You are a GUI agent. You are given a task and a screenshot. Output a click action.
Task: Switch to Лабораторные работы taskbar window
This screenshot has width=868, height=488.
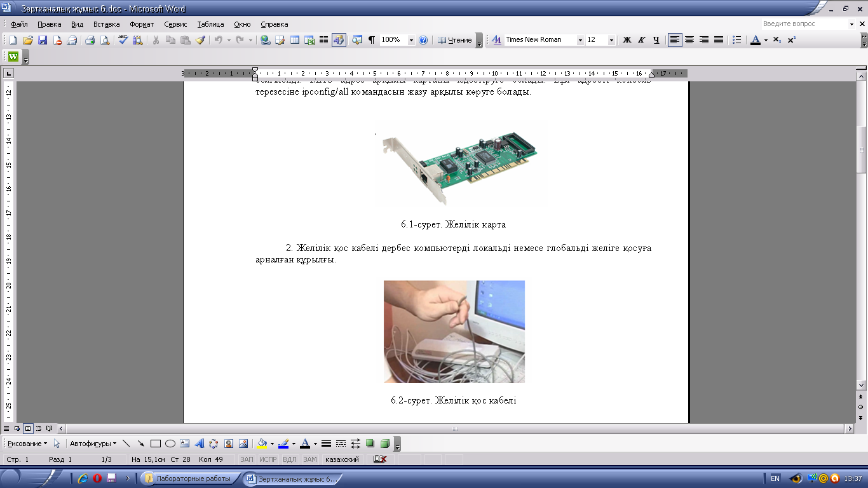point(190,478)
